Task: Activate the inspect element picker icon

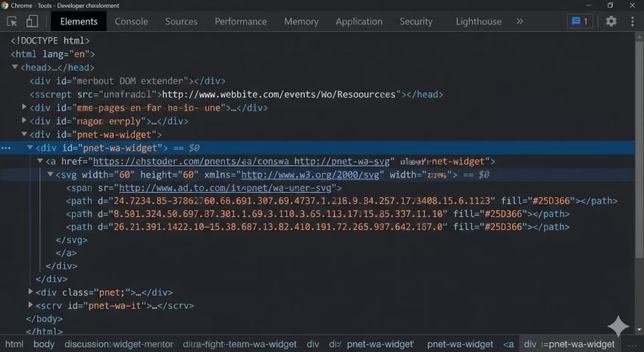Action: pyautogui.click(x=13, y=21)
